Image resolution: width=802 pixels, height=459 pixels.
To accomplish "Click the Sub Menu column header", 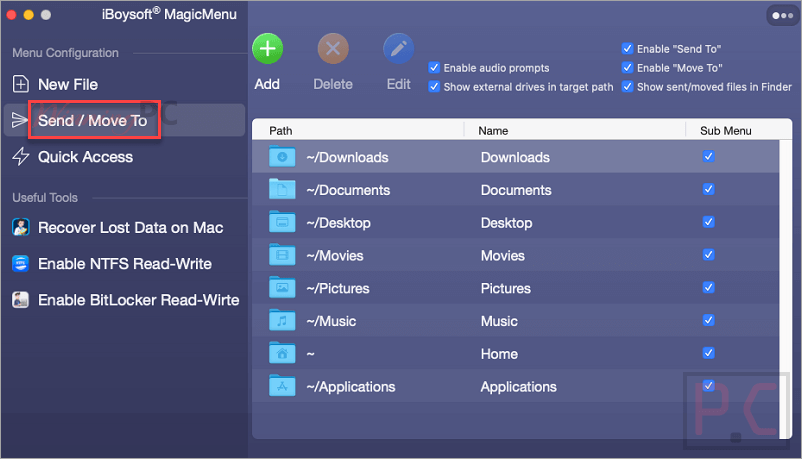I will (x=726, y=130).
